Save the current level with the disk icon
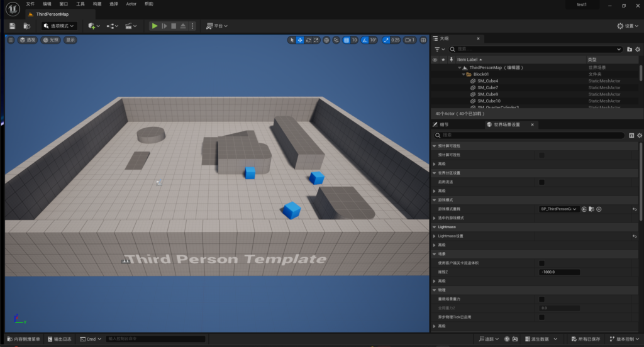 click(x=12, y=26)
